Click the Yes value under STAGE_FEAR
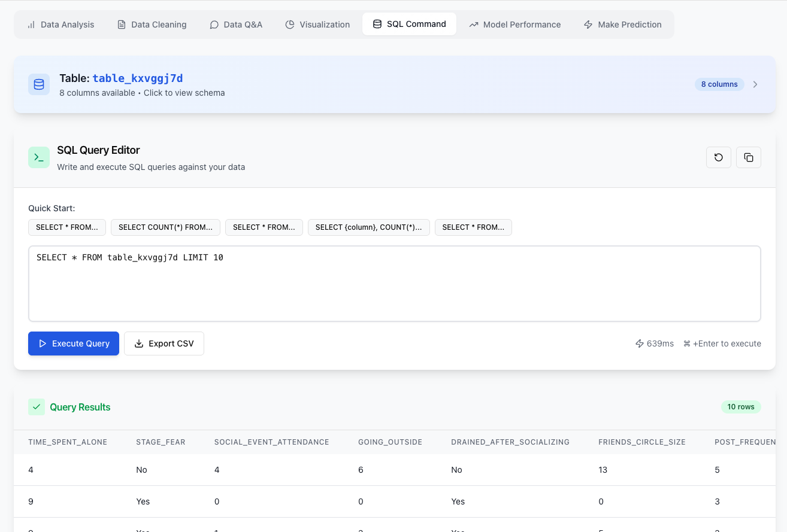This screenshot has height=532, width=787. click(x=143, y=501)
